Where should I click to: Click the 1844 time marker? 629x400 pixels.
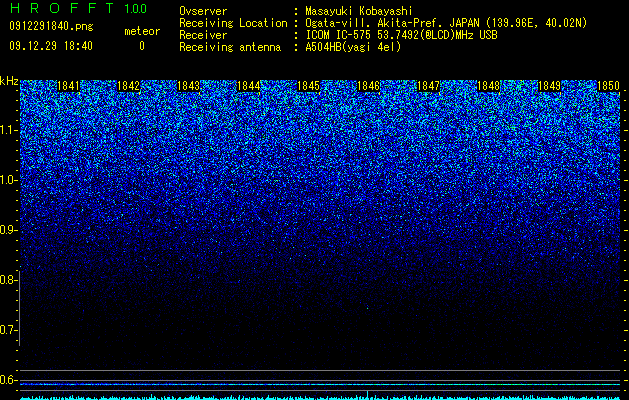tap(249, 86)
